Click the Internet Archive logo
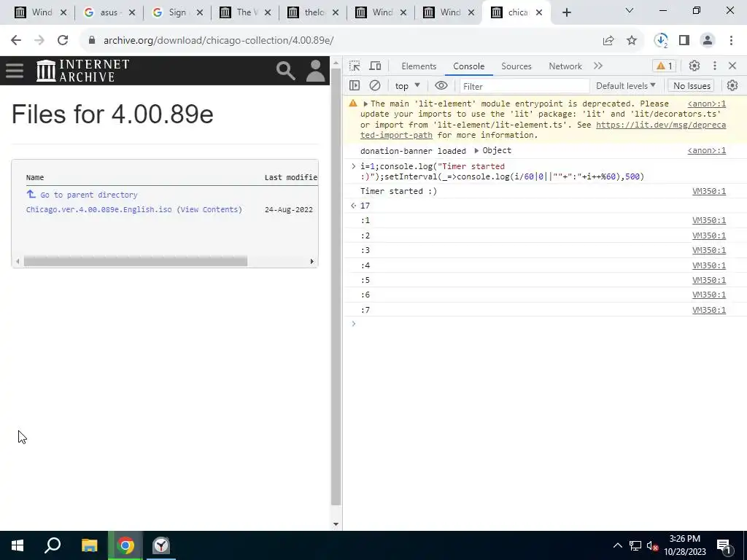 click(83, 71)
